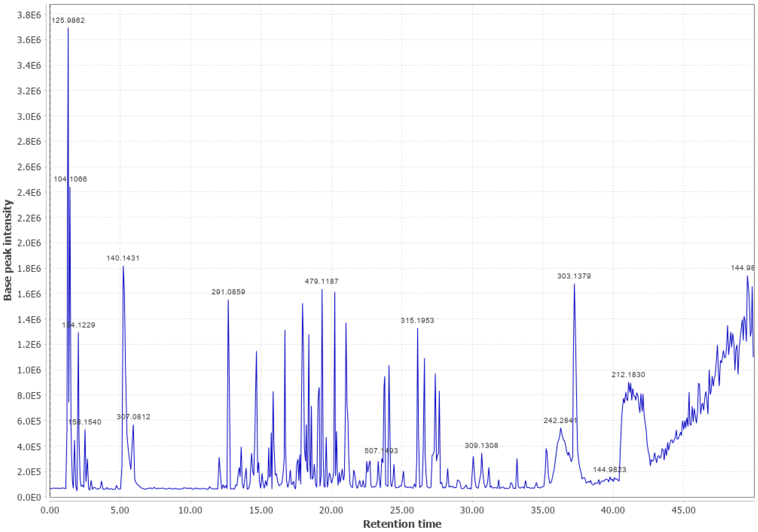Click the 25.00 retention time tick label
The image size is (758, 532).
click(x=402, y=511)
